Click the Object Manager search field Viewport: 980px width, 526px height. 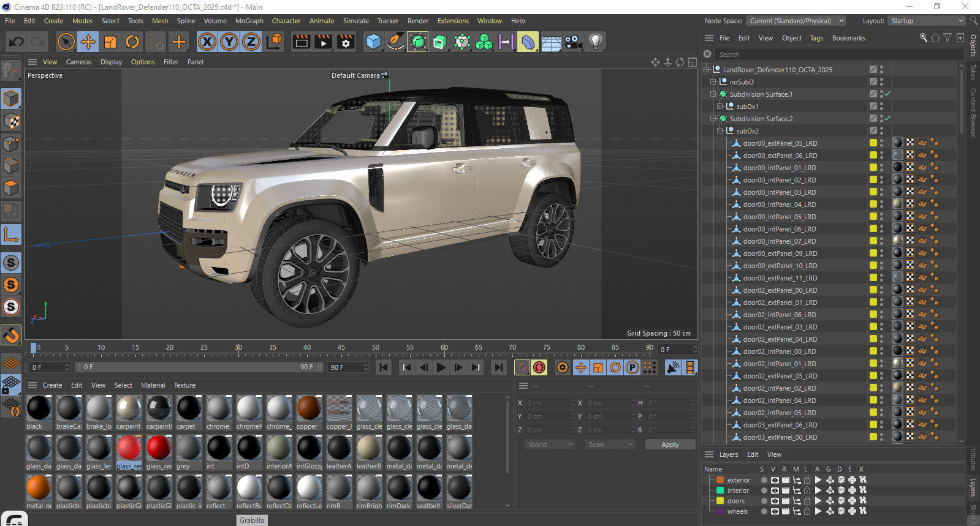(838, 54)
